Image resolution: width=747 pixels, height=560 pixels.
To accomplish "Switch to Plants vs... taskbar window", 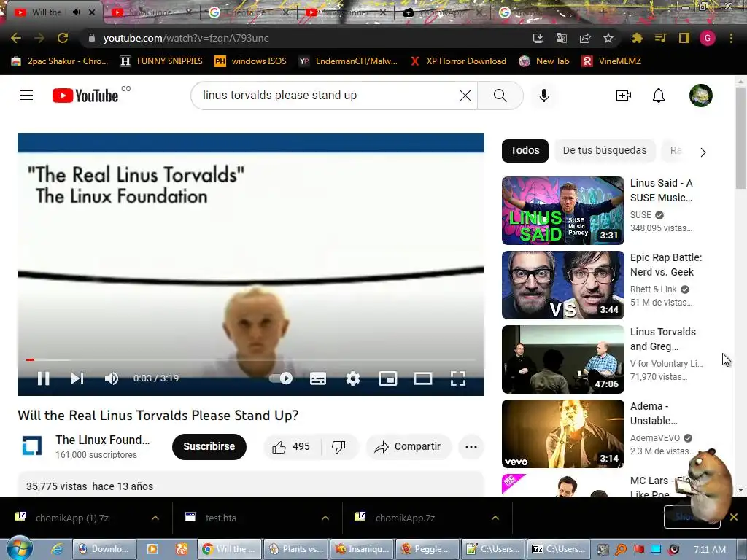I will [296, 549].
